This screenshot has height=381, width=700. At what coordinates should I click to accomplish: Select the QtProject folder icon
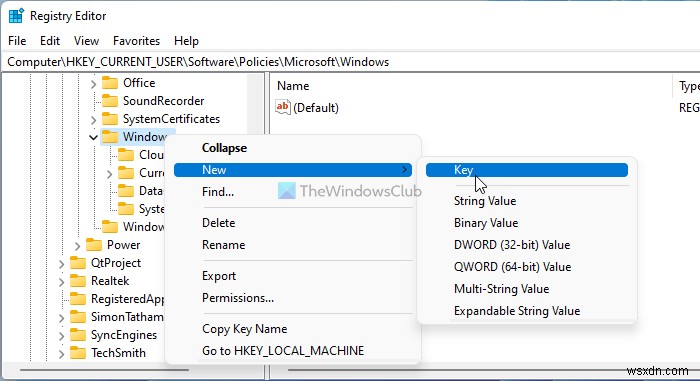[78, 263]
